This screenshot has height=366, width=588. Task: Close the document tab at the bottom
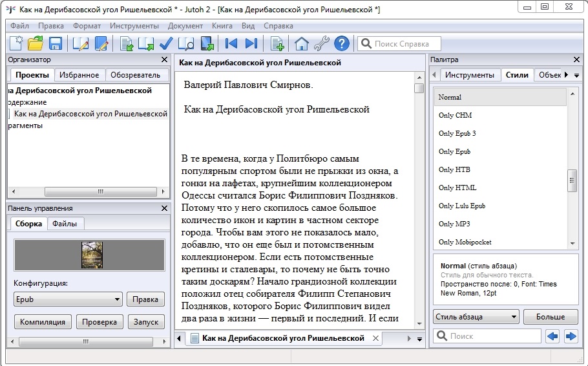click(x=375, y=338)
